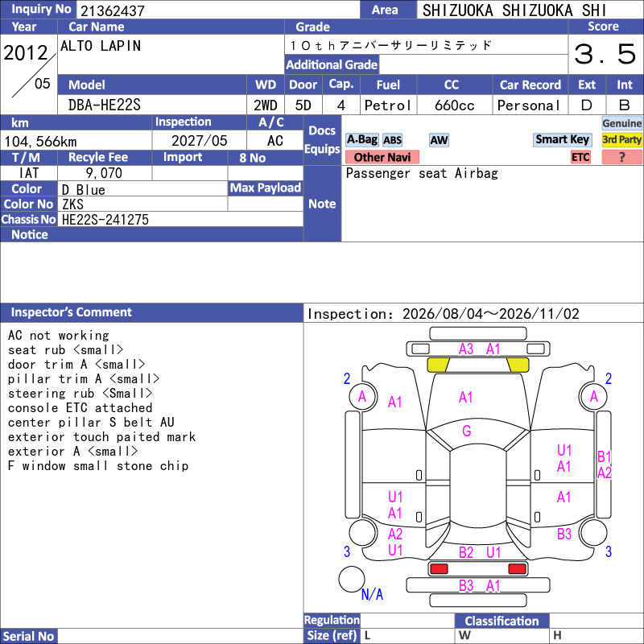This screenshot has height=644, width=644.
Task: Click the red ETC badge
Action: pos(580,157)
